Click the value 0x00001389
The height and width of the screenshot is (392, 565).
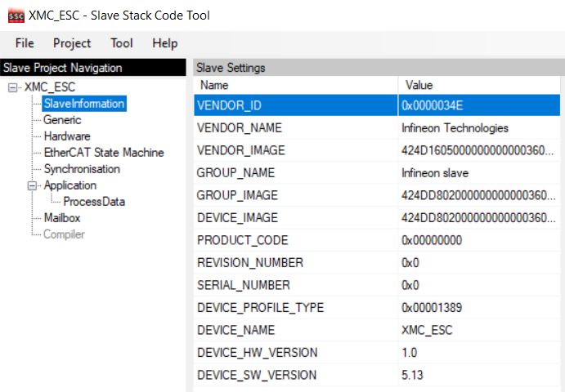[x=479, y=308]
